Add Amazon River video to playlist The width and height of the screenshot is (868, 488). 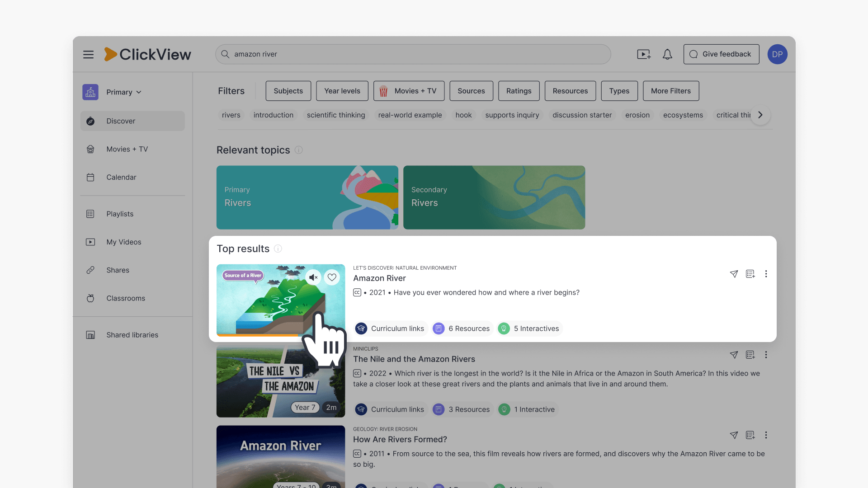click(750, 274)
